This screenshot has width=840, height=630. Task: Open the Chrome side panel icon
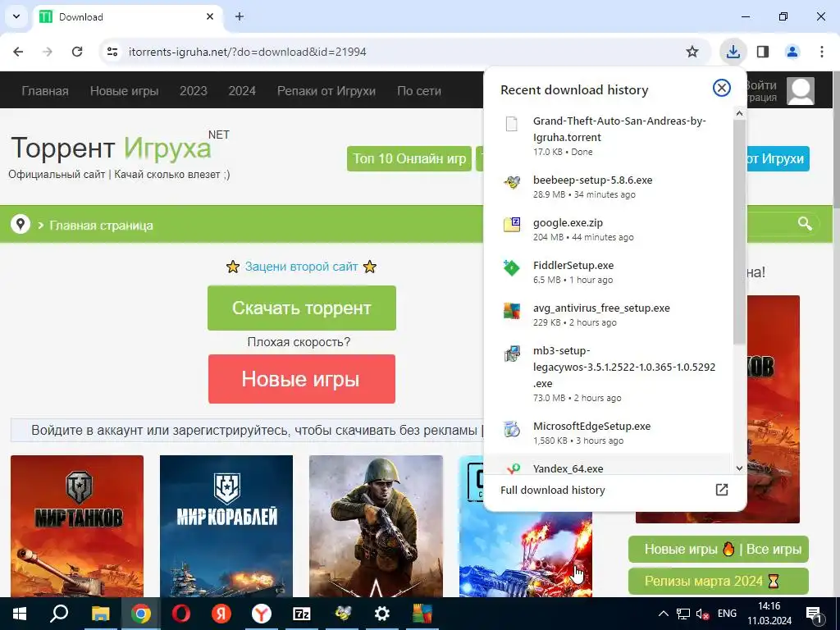[763, 52]
